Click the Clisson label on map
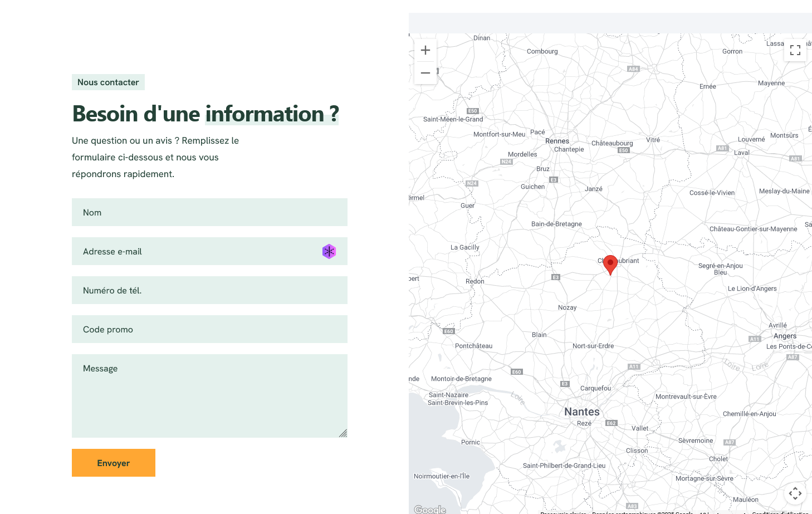This screenshot has width=812, height=514. [637, 451]
